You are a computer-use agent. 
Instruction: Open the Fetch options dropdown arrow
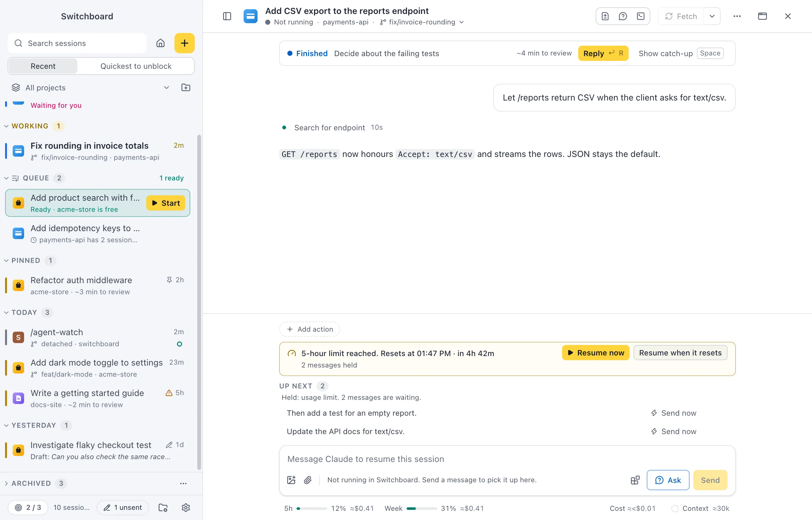[712, 16]
